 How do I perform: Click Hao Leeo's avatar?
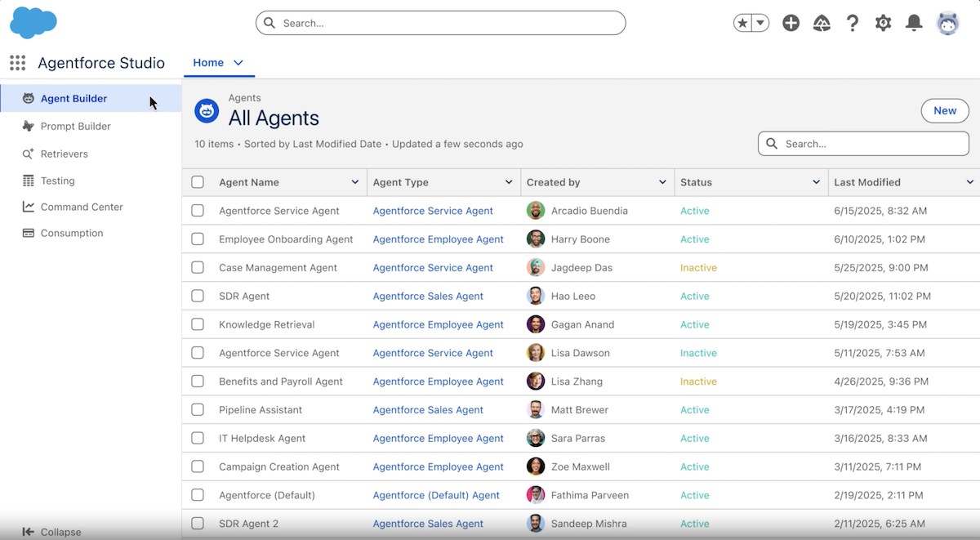coord(536,296)
